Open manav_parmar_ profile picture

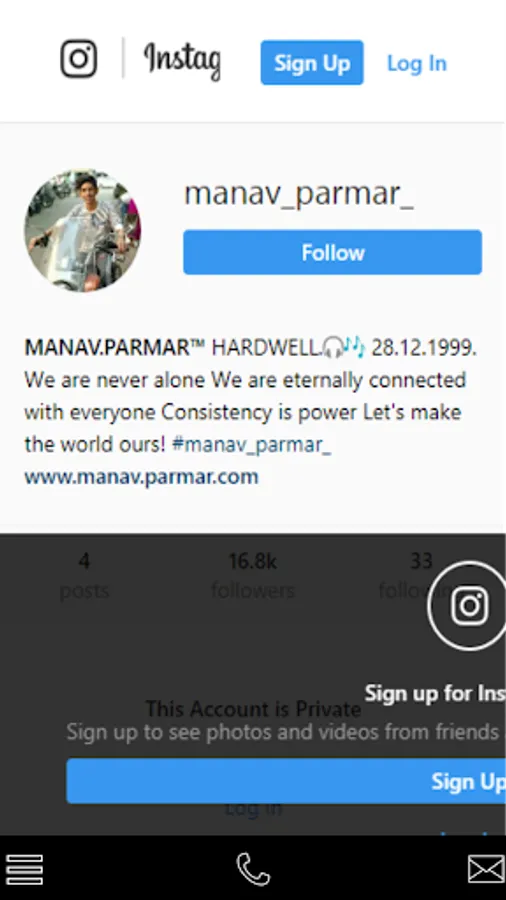[x=83, y=230]
